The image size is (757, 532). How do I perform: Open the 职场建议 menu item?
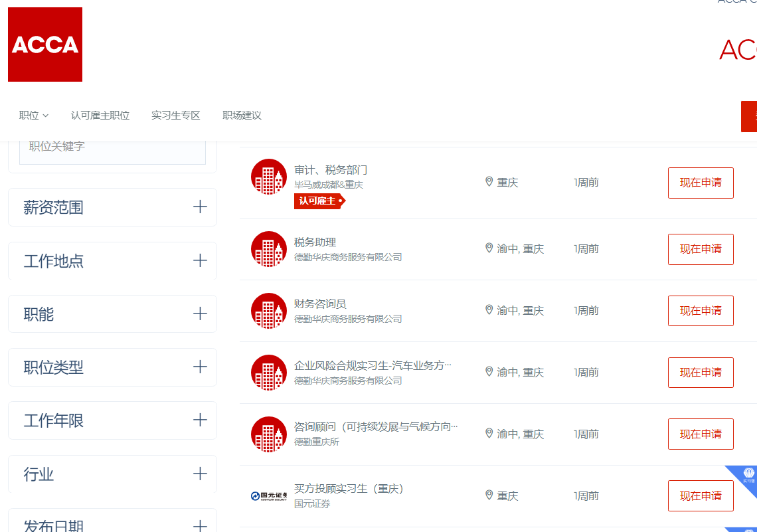click(x=242, y=116)
